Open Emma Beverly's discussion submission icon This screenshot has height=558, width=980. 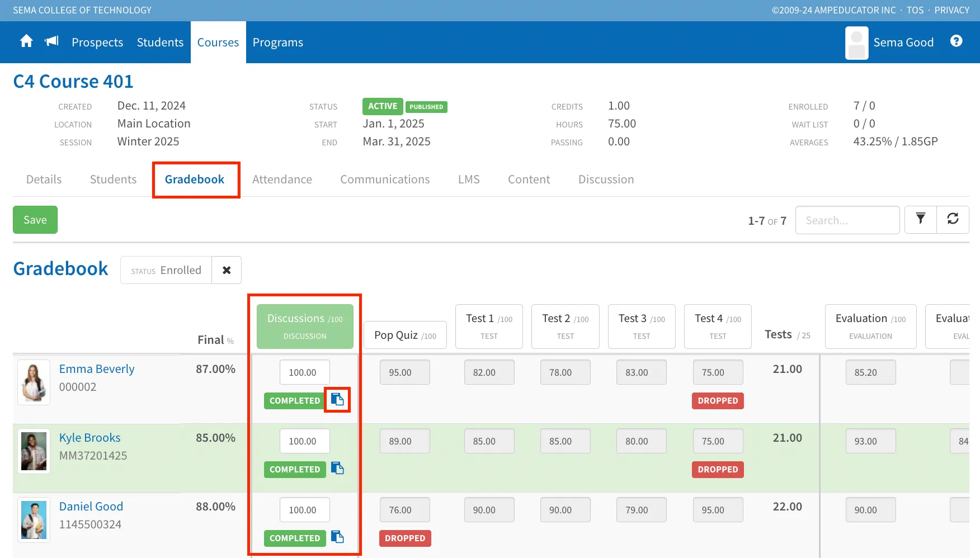point(337,399)
